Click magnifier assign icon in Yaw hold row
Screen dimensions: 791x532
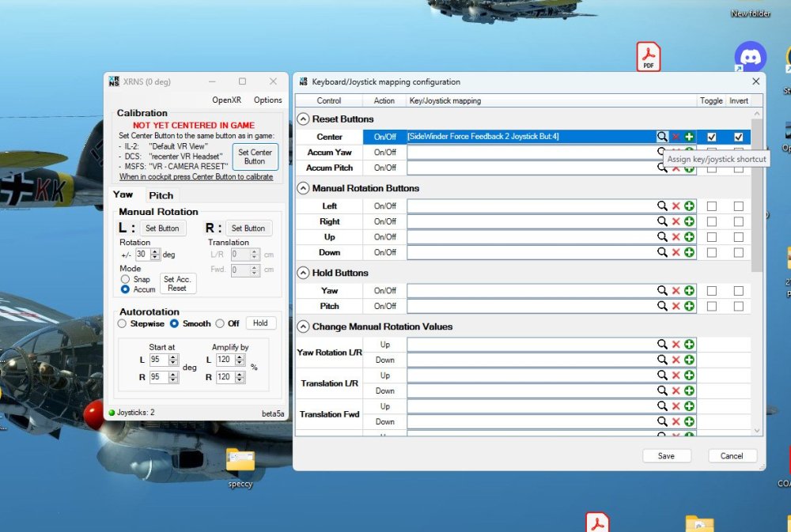(662, 290)
